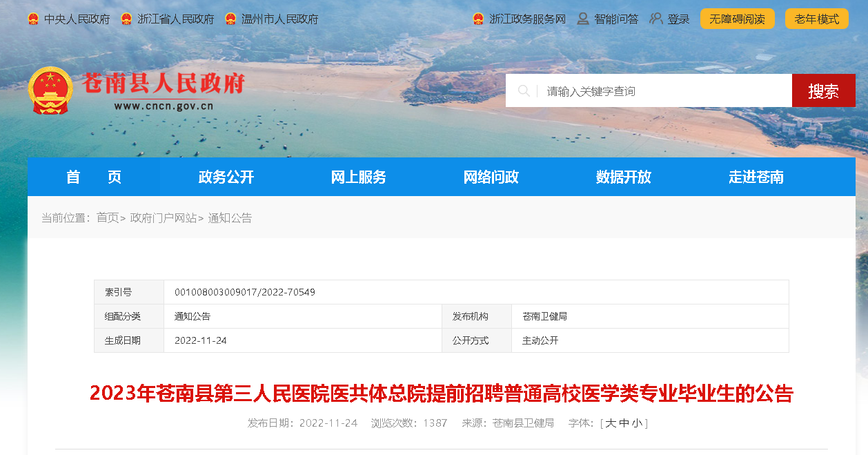Click the 2022-11-24 date cell in table
This screenshot has height=455, width=868.
pyautogui.click(x=303, y=340)
